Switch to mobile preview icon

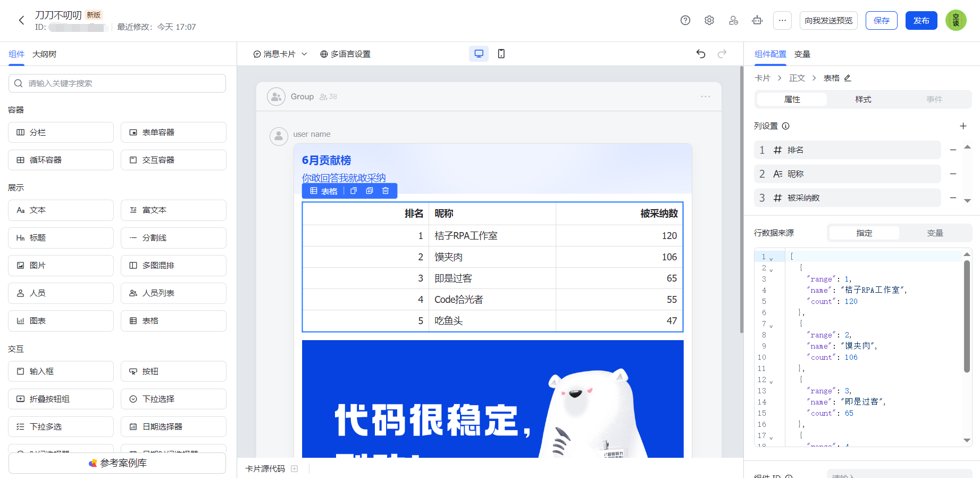point(501,54)
